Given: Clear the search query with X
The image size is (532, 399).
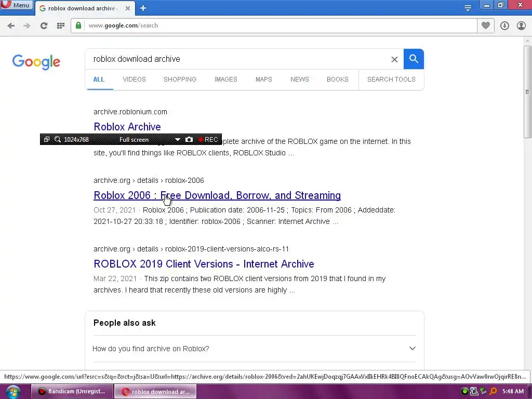Looking at the screenshot, I should (x=394, y=59).
